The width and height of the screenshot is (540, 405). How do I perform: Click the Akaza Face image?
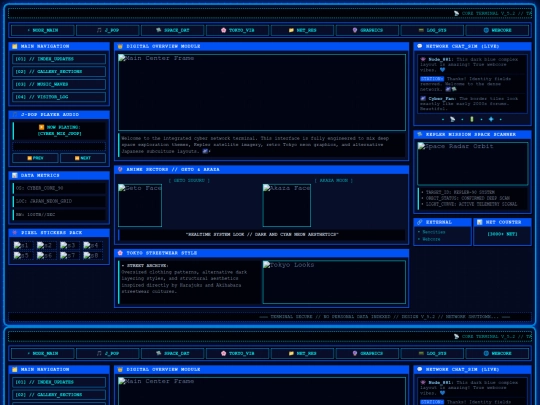[x=287, y=205]
